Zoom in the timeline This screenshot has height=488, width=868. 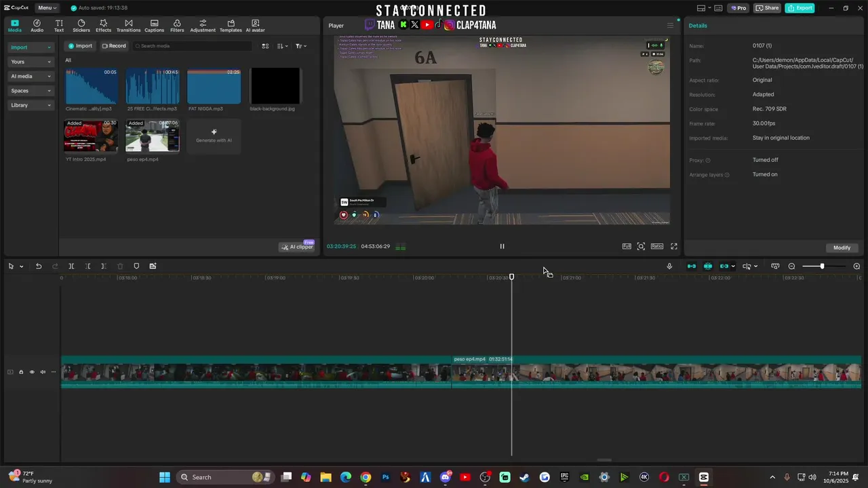coord(856,266)
